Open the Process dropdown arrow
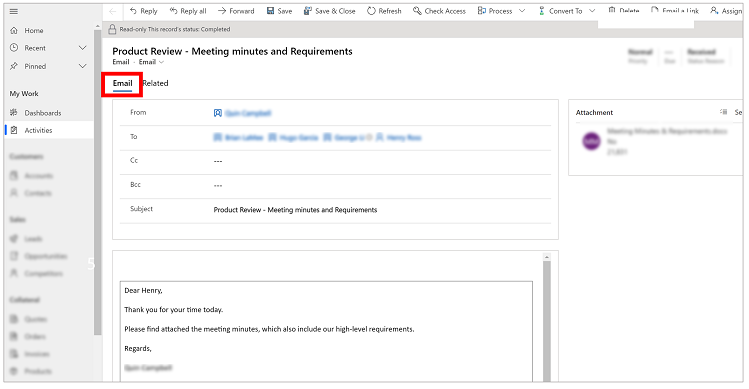Screen dimensions: 749x389 [x=522, y=11]
